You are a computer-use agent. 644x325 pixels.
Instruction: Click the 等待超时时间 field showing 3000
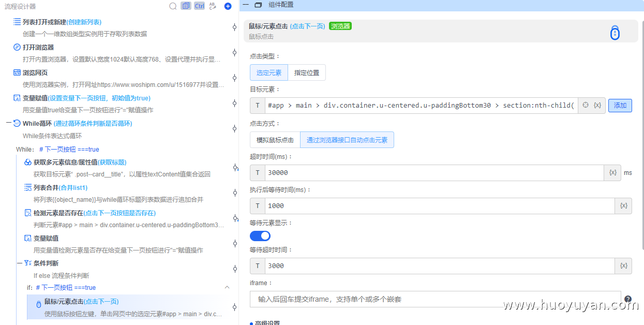pos(440,265)
